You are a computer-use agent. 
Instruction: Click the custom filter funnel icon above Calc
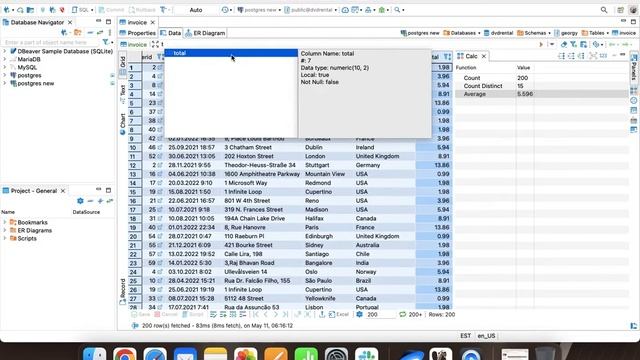point(573,44)
